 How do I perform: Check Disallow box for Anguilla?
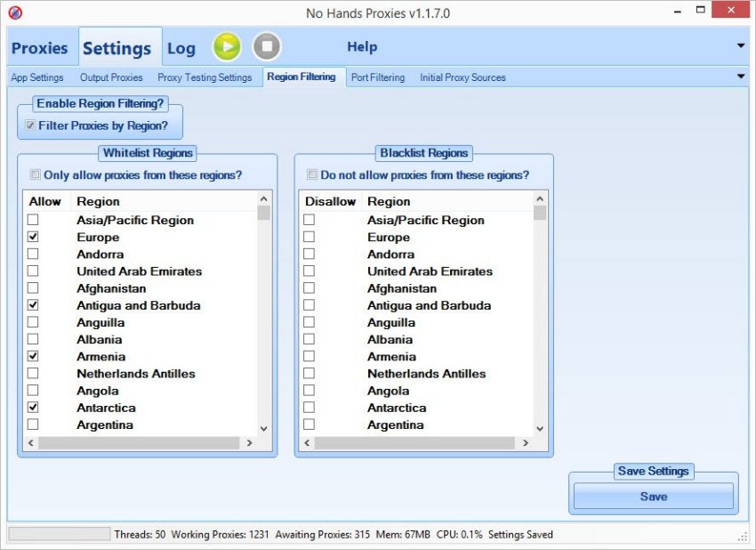(309, 322)
